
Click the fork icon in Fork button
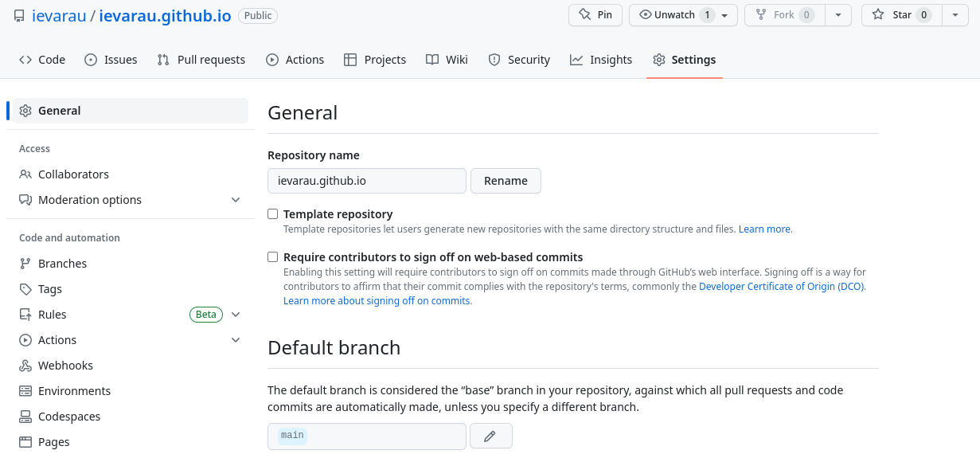coord(761,14)
